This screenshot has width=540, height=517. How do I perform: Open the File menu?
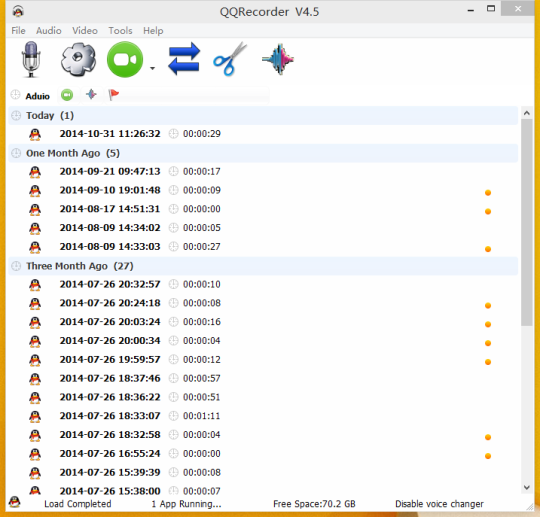click(x=18, y=31)
